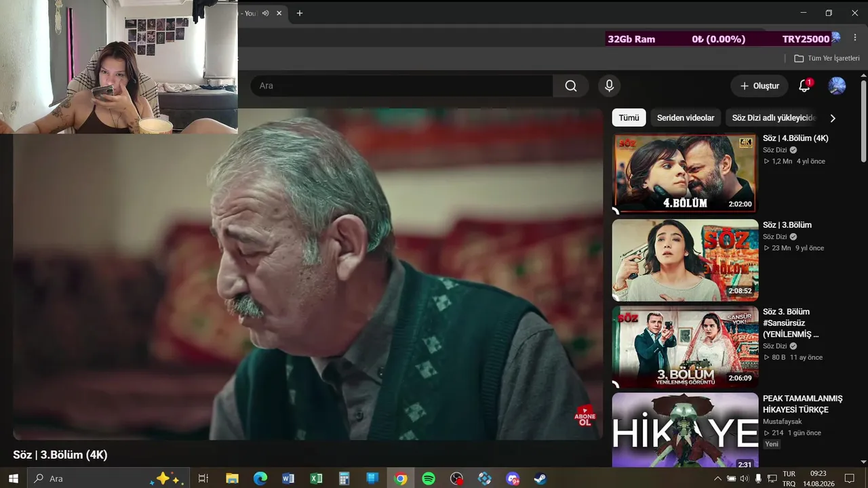The width and height of the screenshot is (868, 488).
Task: Show more filter chips with right chevron
Action: (x=833, y=118)
